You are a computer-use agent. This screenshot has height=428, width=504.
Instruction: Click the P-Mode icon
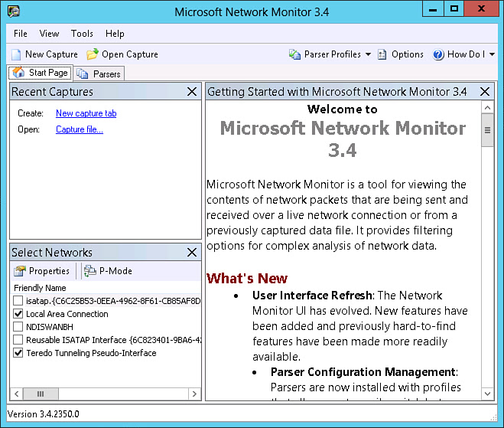[90, 271]
